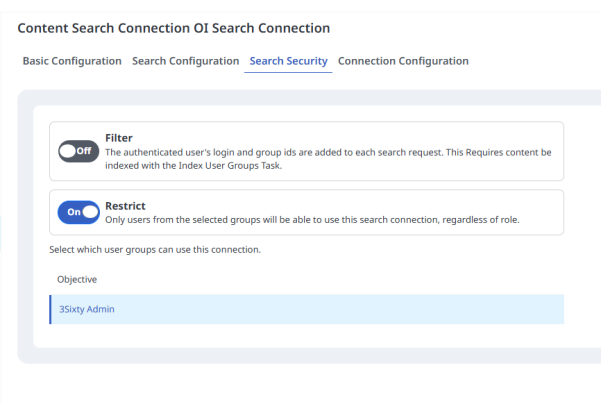
Task: Click the Restrict description about selected groups
Action: (x=311, y=220)
